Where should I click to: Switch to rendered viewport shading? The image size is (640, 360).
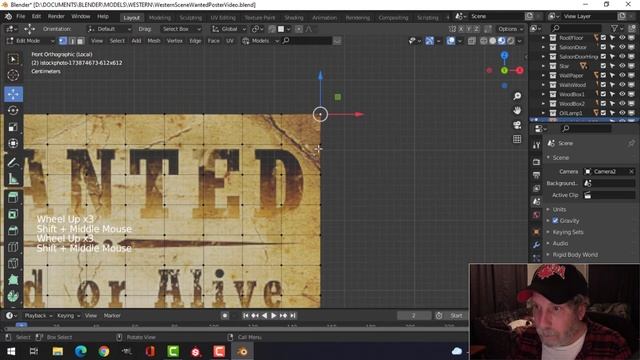click(511, 41)
